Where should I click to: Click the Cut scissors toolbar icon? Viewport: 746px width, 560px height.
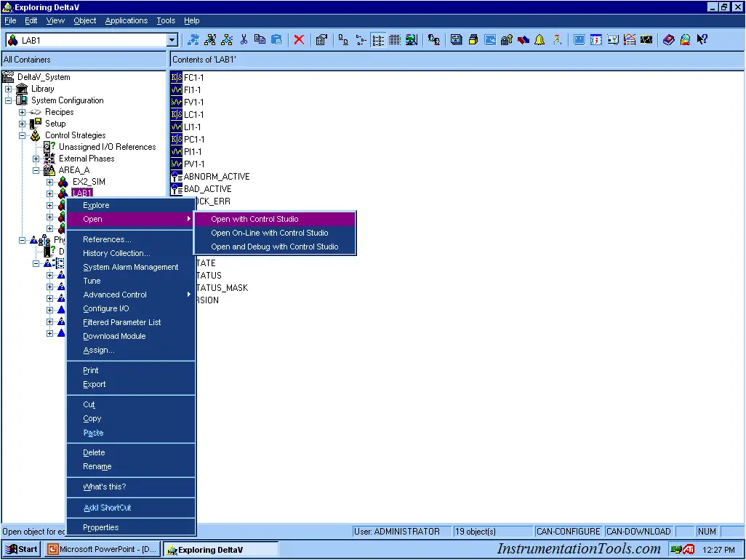[x=244, y=40]
